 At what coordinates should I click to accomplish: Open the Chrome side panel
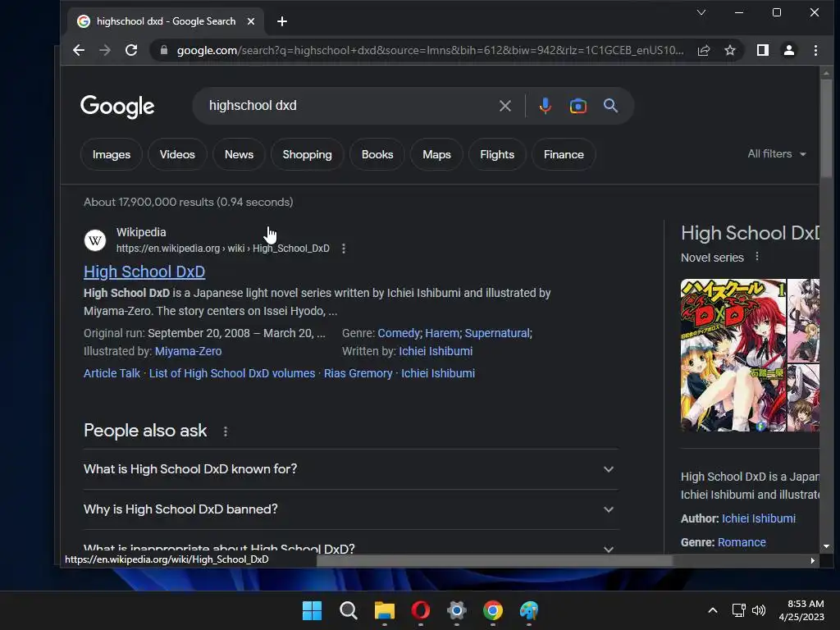[x=763, y=50]
